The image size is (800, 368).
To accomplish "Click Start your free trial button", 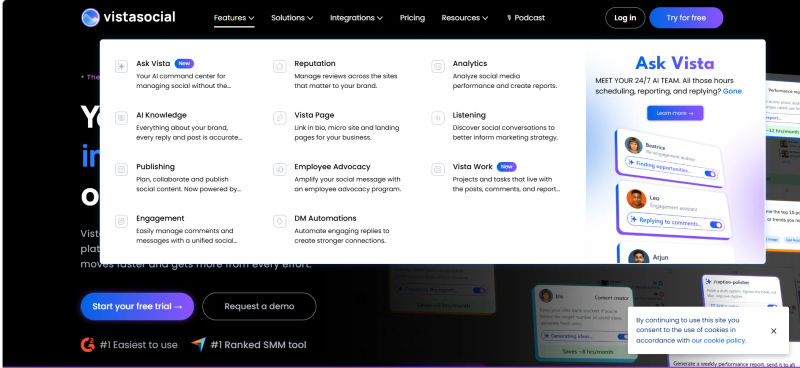I will pos(137,306).
